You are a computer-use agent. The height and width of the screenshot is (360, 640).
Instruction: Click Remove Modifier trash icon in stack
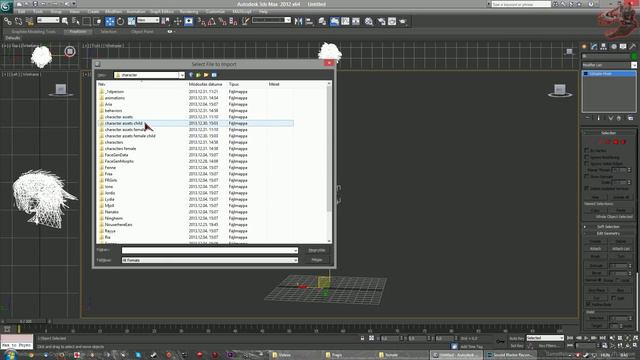[x=619, y=118]
